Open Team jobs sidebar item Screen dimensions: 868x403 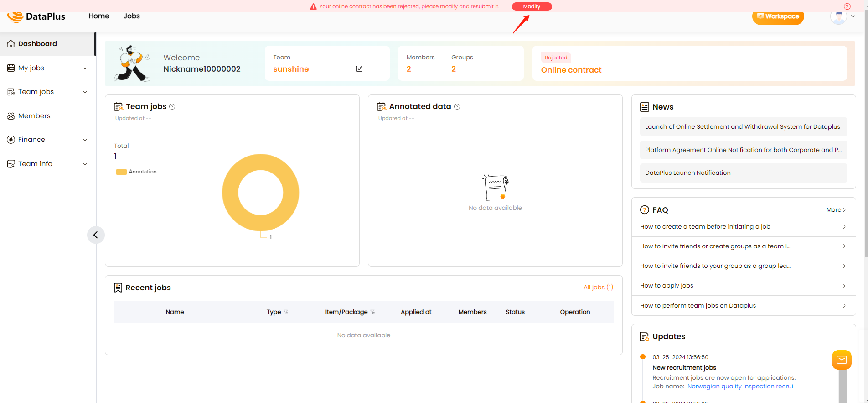pos(36,92)
